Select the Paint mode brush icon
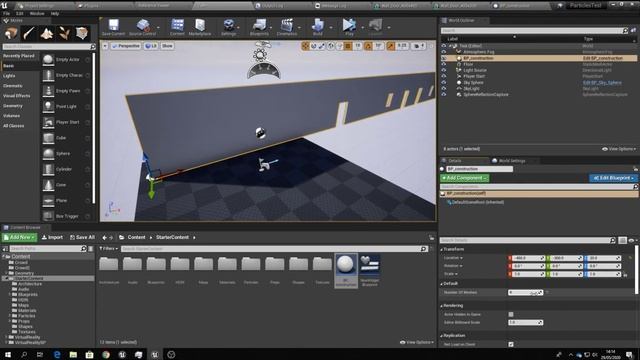 tap(29, 33)
